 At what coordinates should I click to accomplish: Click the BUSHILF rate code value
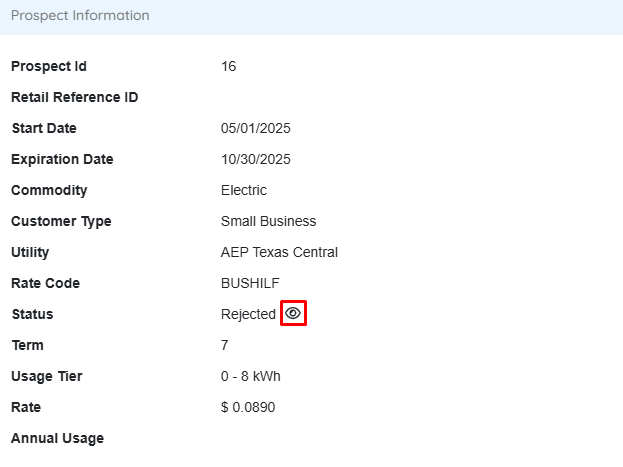tap(250, 284)
